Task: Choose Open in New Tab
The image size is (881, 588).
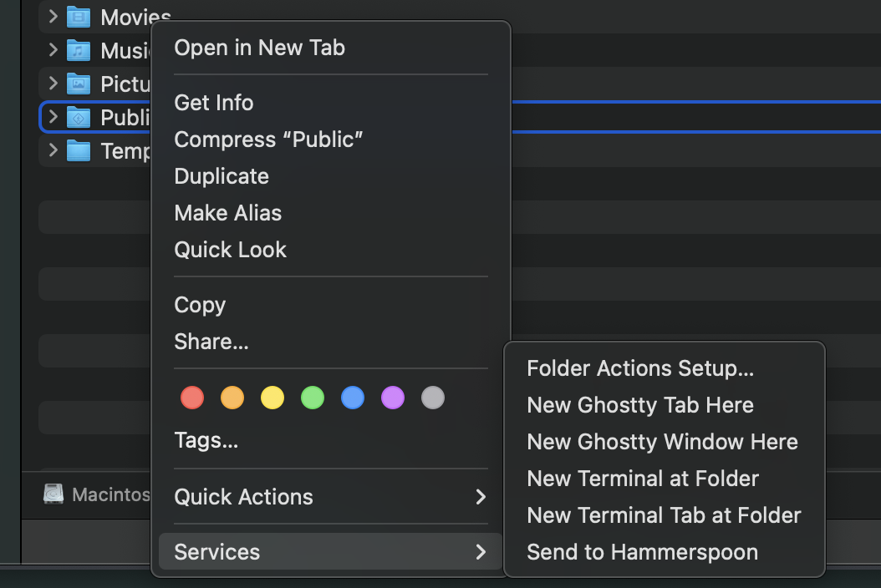Action: pos(259,48)
